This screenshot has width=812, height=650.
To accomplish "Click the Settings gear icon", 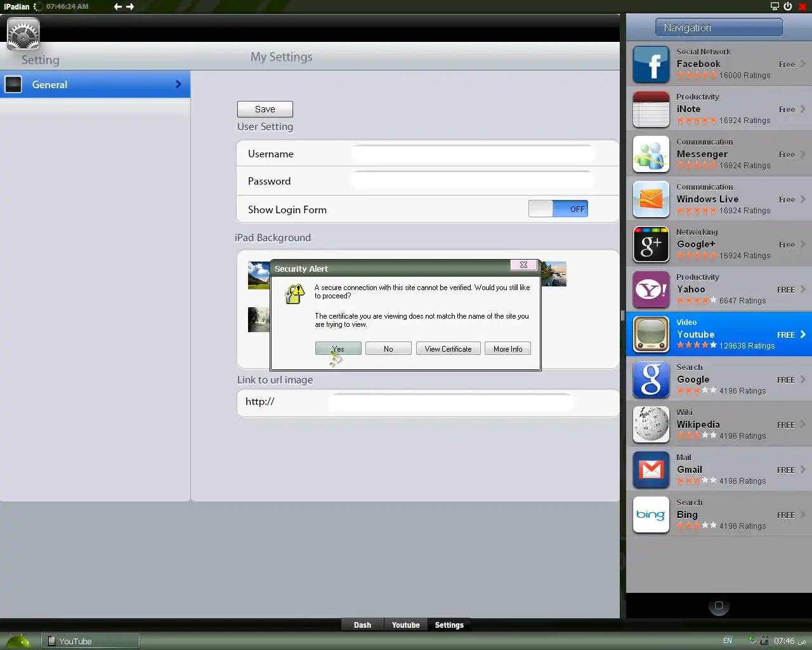I will tap(23, 34).
